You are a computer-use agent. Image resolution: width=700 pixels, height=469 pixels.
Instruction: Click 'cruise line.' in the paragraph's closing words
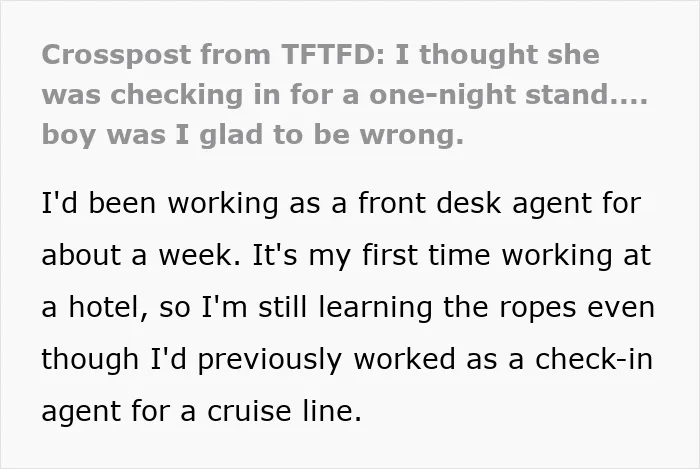coord(284,411)
